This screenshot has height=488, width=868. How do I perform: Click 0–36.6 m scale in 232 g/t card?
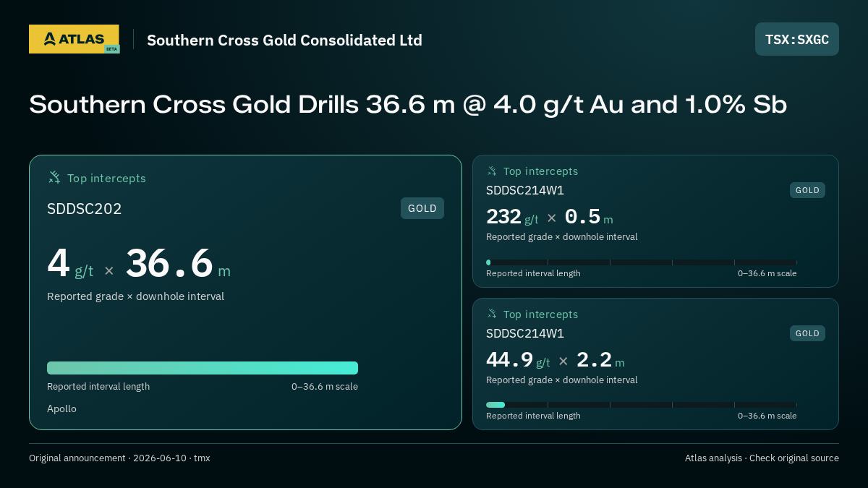click(767, 273)
